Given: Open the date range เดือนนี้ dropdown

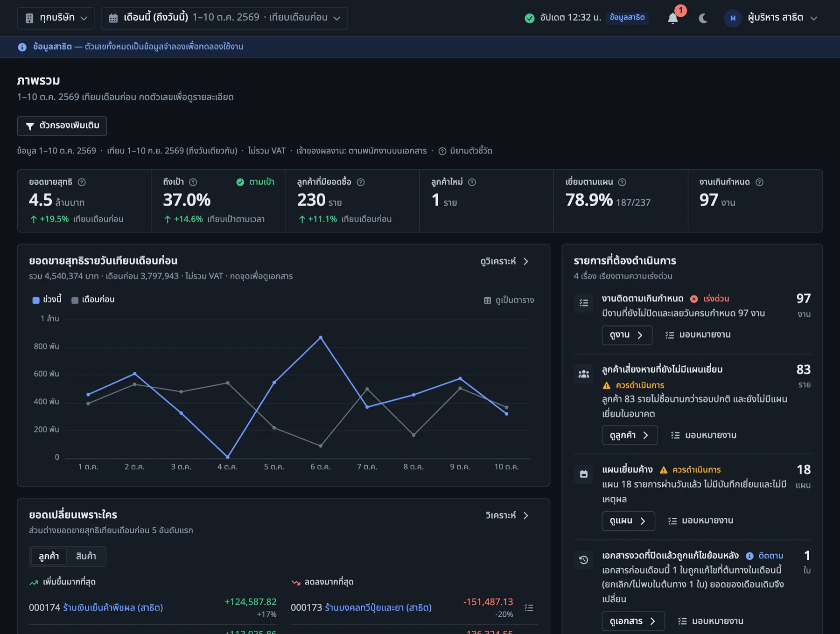Looking at the screenshot, I should click(x=224, y=18).
